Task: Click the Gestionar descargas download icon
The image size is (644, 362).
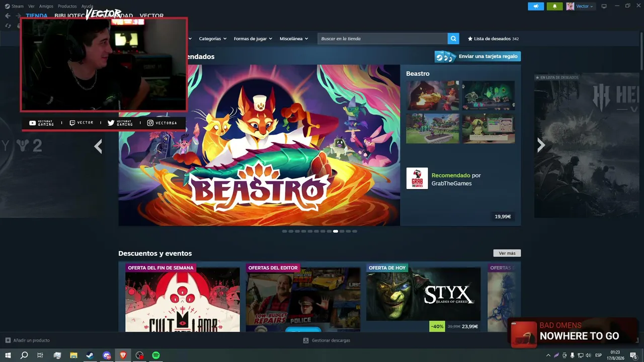Action: click(x=305, y=340)
